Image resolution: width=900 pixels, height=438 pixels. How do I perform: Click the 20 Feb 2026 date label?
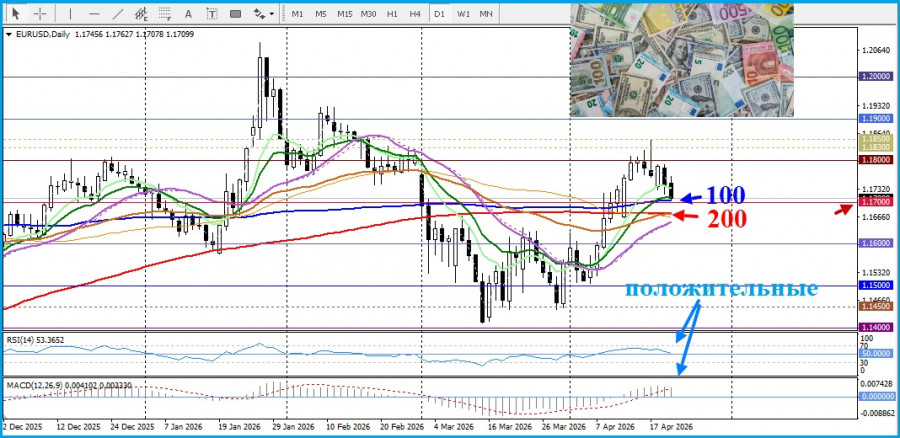pyautogui.click(x=403, y=427)
